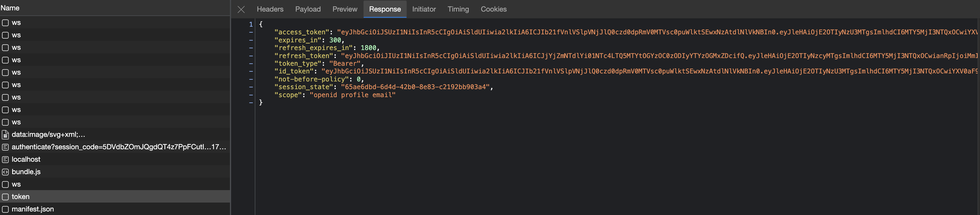This screenshot has width=980, height=215.
Task: Select the Response tab
Action: pos(384,9)
